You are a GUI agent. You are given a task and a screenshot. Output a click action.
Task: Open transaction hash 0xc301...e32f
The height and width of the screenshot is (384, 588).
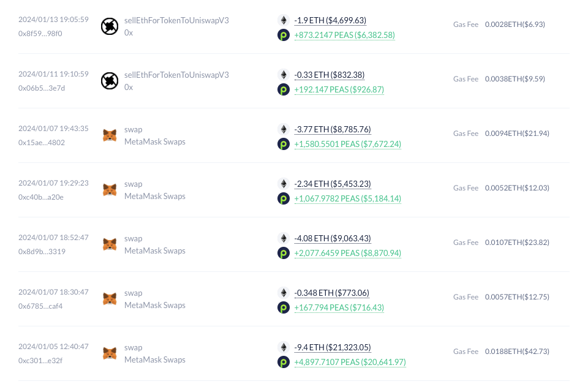pyautogui.click(x=40, y=360)
